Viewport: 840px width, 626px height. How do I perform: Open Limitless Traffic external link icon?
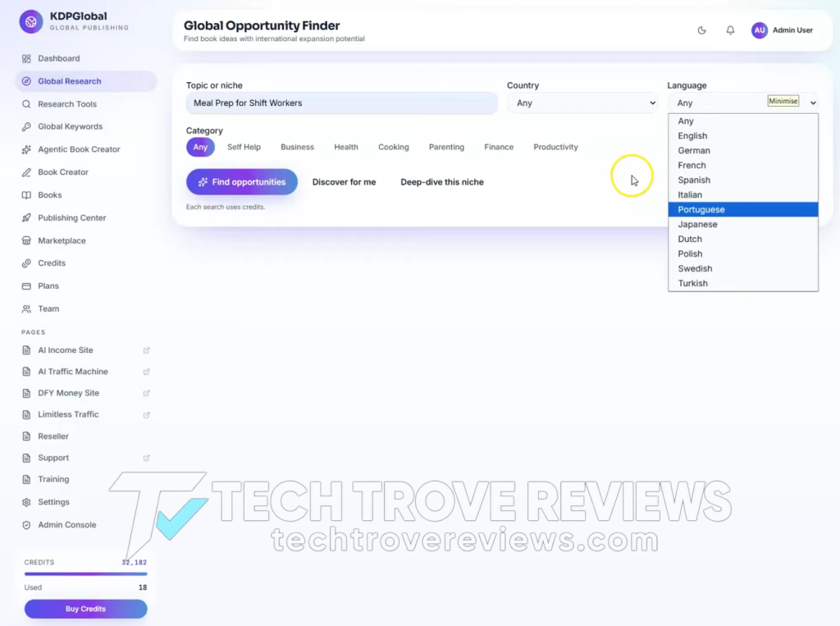pos(146,415)
